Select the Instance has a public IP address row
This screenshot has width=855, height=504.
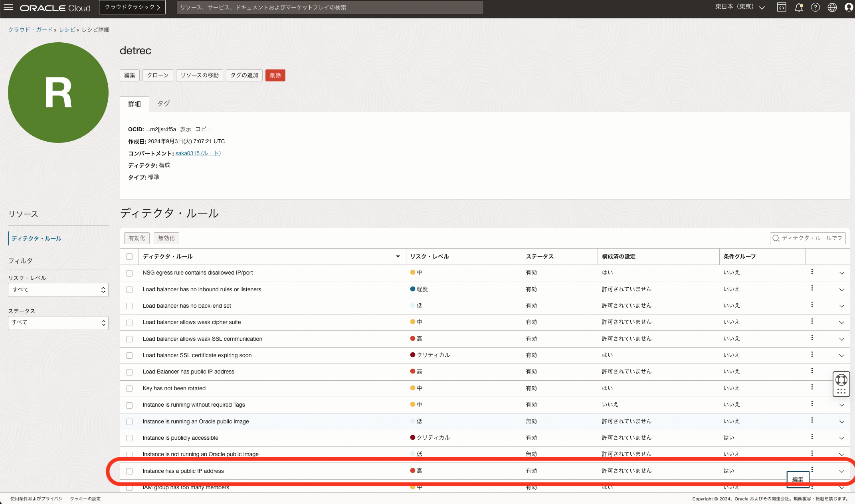click(x=129, y=471)
